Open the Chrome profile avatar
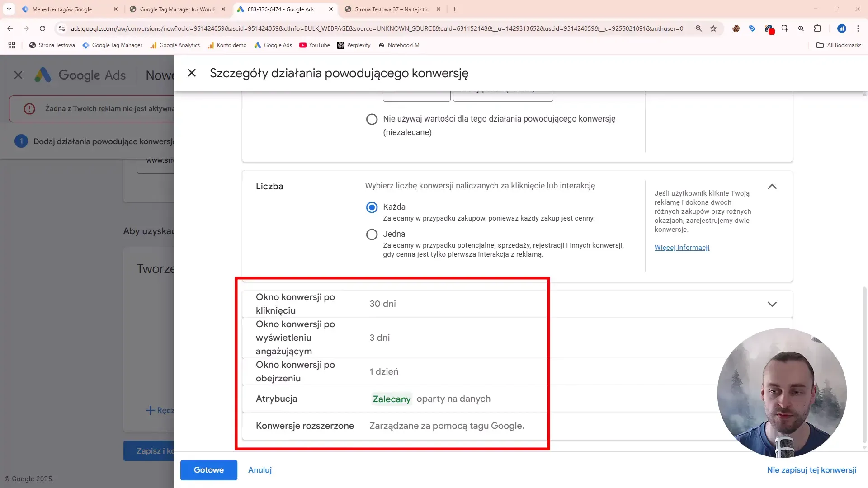 click(x=841, y=28)
